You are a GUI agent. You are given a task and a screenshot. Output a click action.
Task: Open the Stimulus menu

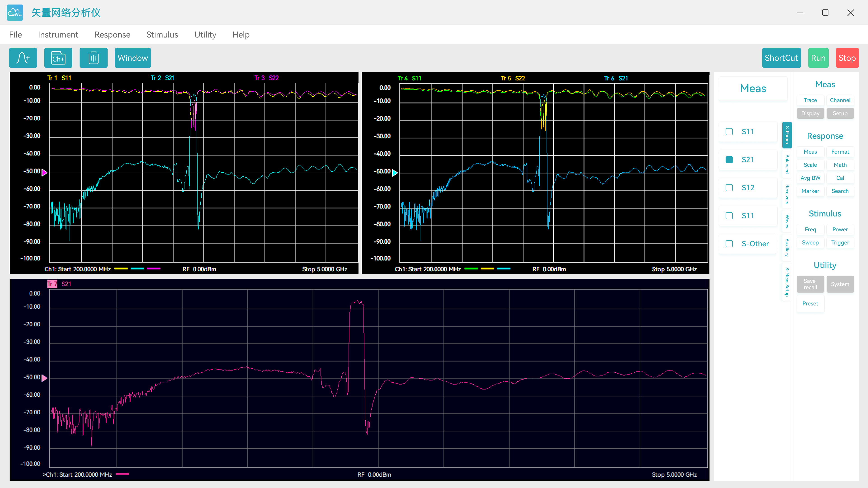[162, 35]
